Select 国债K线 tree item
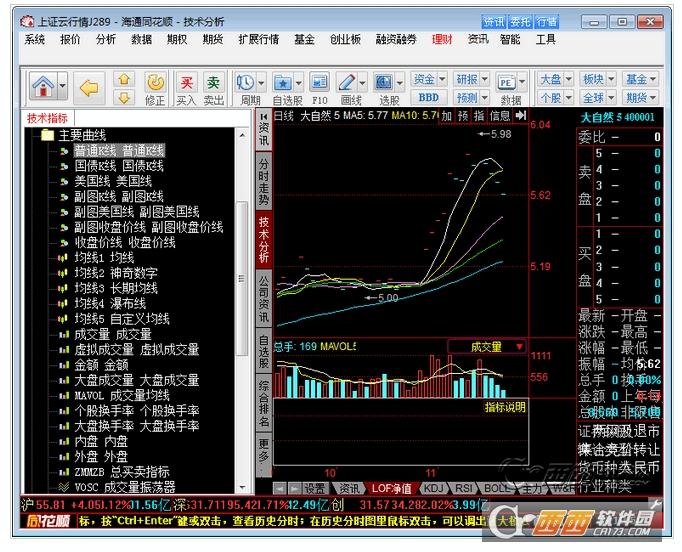The image size is (682, 552). click(119, 166)
